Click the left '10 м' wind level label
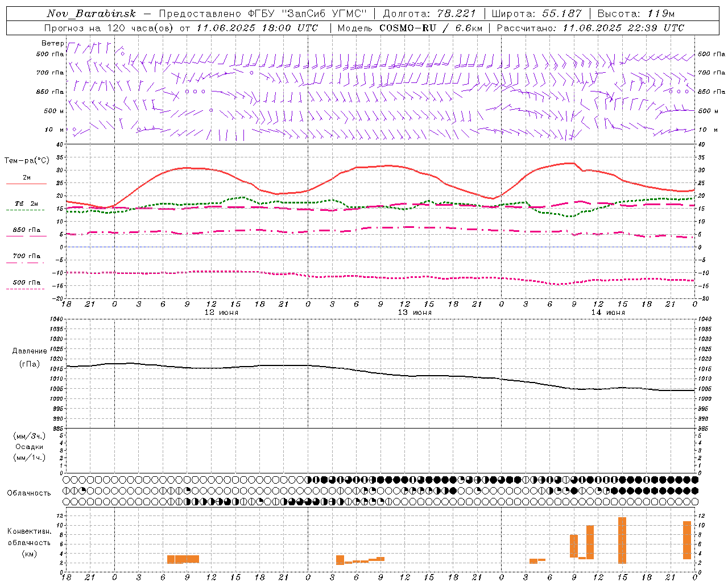728x582 pixels. pyautogui.click(x=54, y=130)
